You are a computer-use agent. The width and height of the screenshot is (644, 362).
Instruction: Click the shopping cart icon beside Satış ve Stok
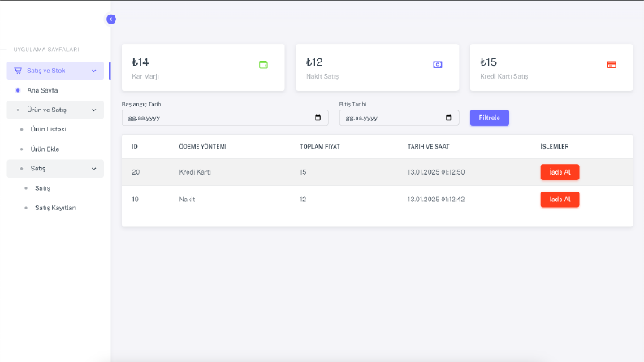tap(18, 71)
